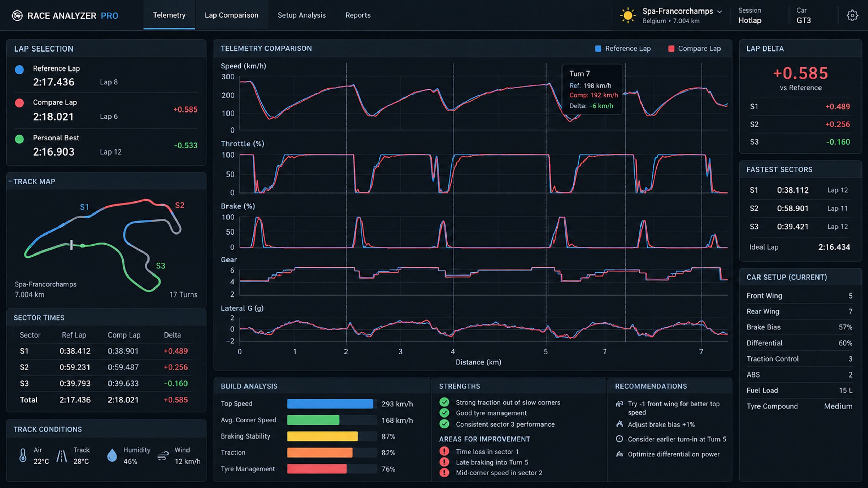Click the Top Speed blue bar
The image size is (868, 488).
(x=330, y=404)
